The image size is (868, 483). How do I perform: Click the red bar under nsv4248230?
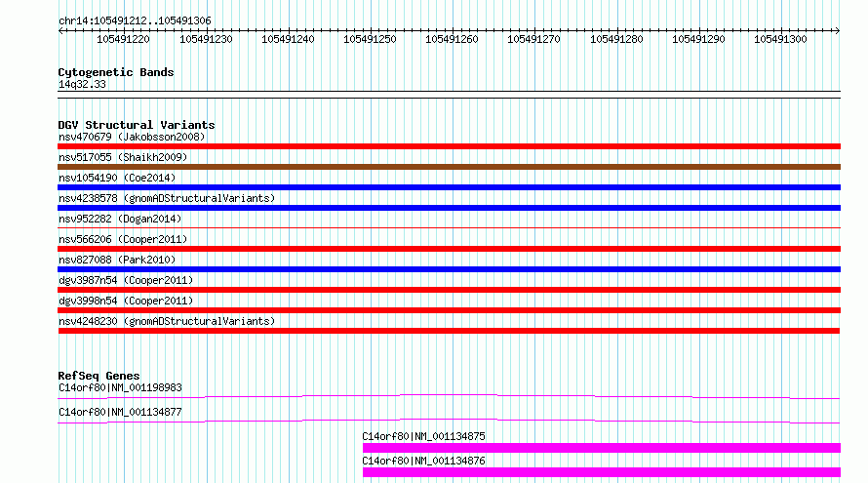coord(449,331)
